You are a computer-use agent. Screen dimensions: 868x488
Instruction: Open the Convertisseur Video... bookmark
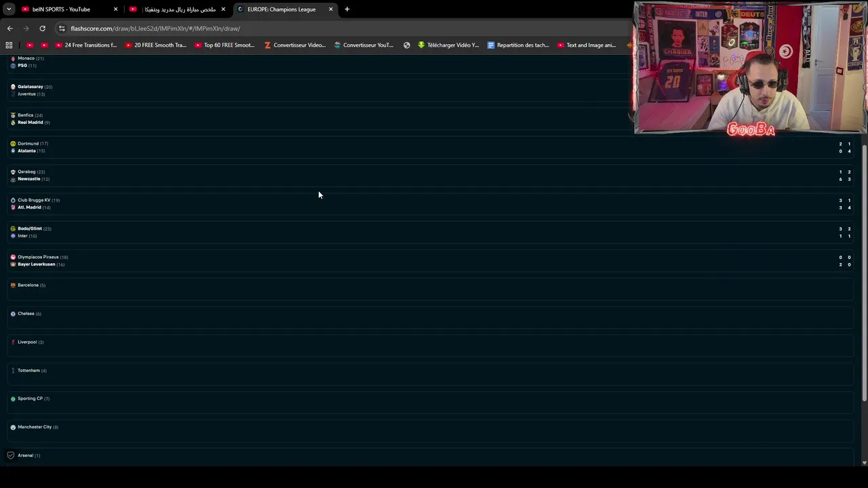295,45
